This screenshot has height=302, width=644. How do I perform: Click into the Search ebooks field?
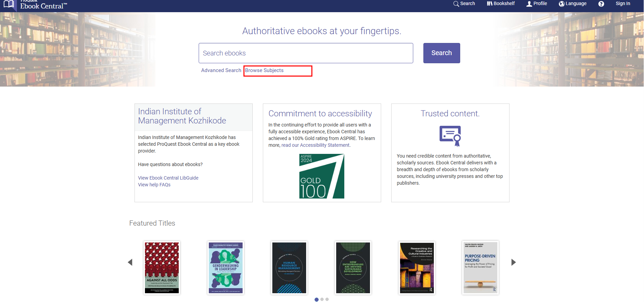pyautogui.click(x=305, y=53)
